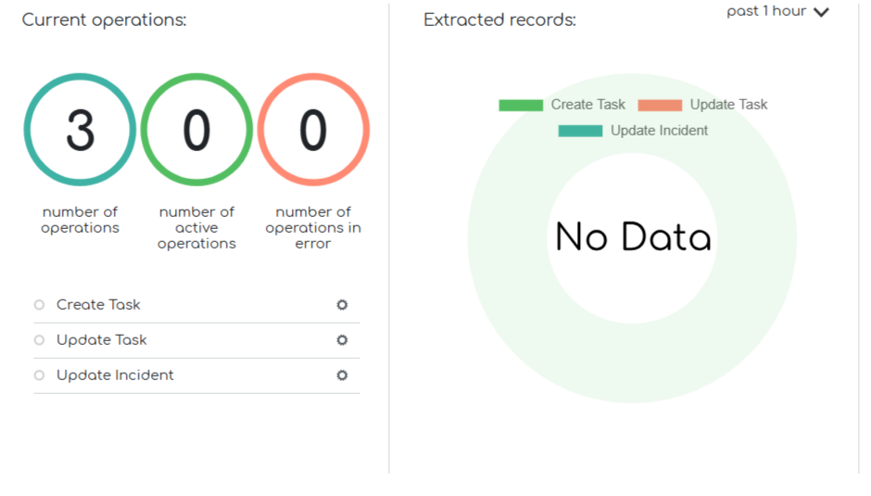This screenshot has width=871, height=496.
Task: Click the red circle showing 0 errors
Action: [313, 129]
